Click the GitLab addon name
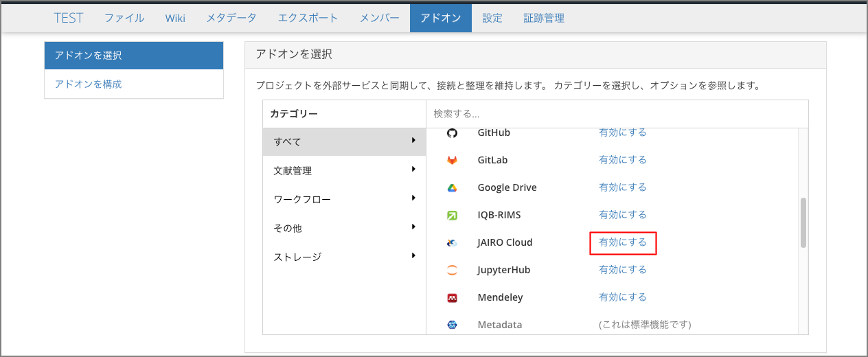The width and height of the screenshot is (868, 357). point(492,160)
